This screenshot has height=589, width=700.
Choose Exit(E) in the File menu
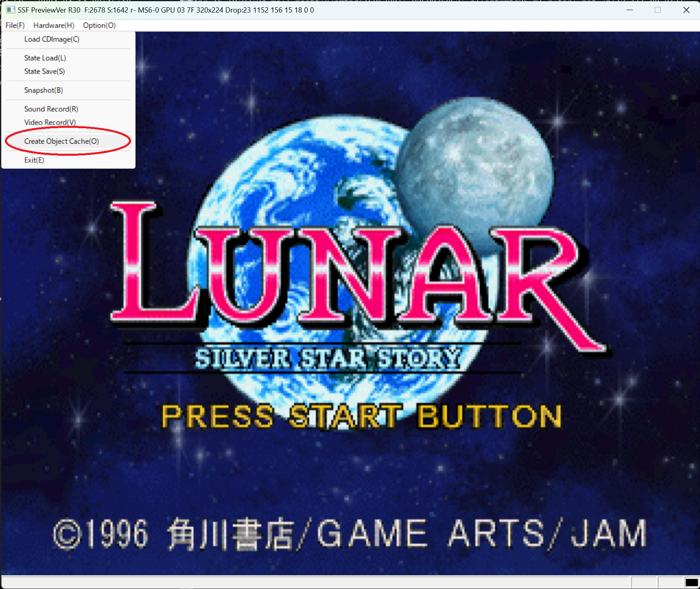(68, 160)
